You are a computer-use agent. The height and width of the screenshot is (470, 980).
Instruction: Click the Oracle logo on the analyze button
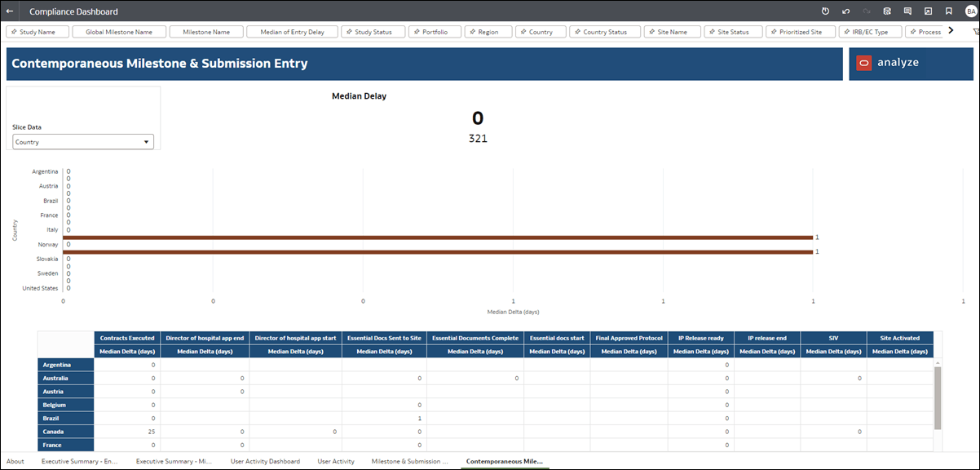tap(864, 61)
